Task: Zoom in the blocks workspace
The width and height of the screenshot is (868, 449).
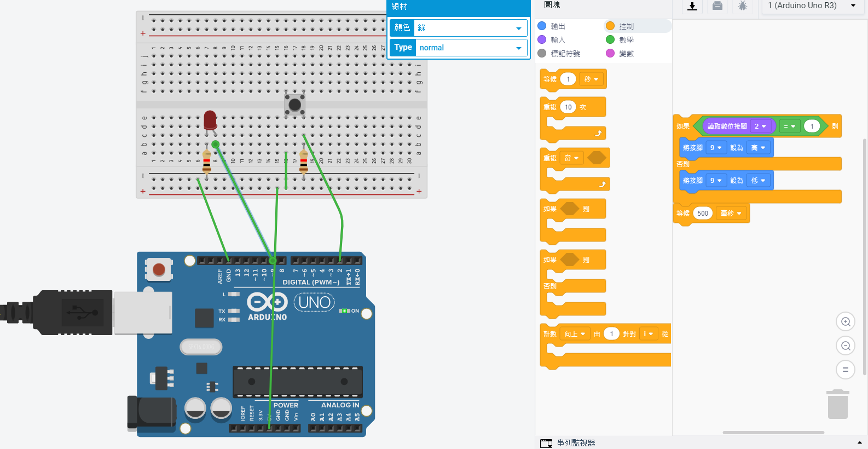Action: click(846, 322)
